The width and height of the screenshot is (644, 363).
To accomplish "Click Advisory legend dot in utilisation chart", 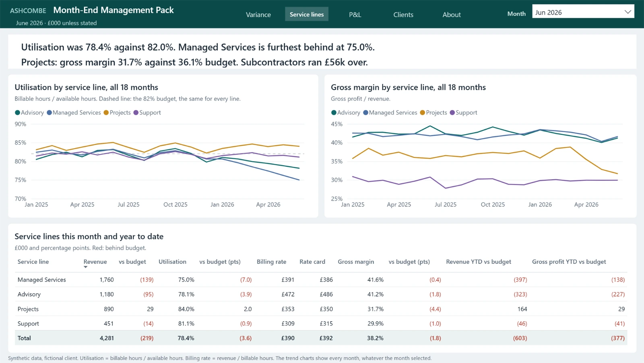I will 17,113.
